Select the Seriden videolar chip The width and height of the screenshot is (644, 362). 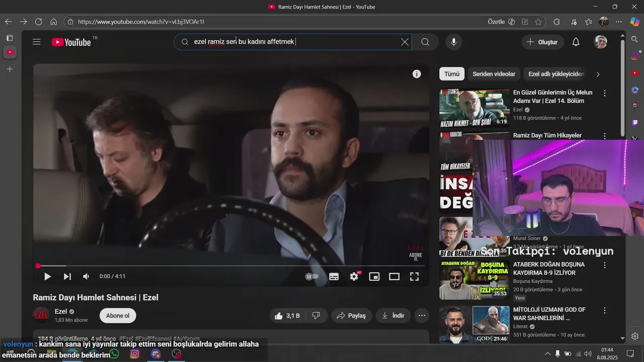[x=494, y=74]
